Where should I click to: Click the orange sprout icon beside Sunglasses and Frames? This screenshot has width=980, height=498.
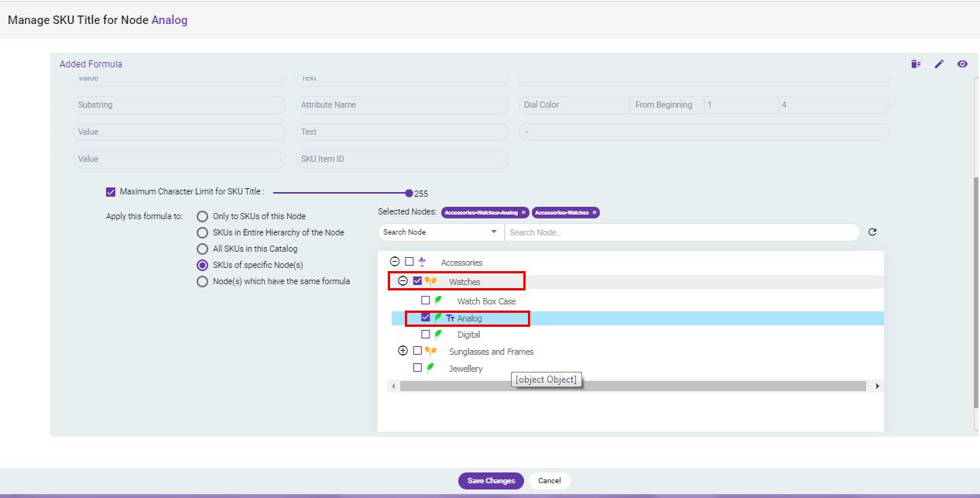(430, 352)
